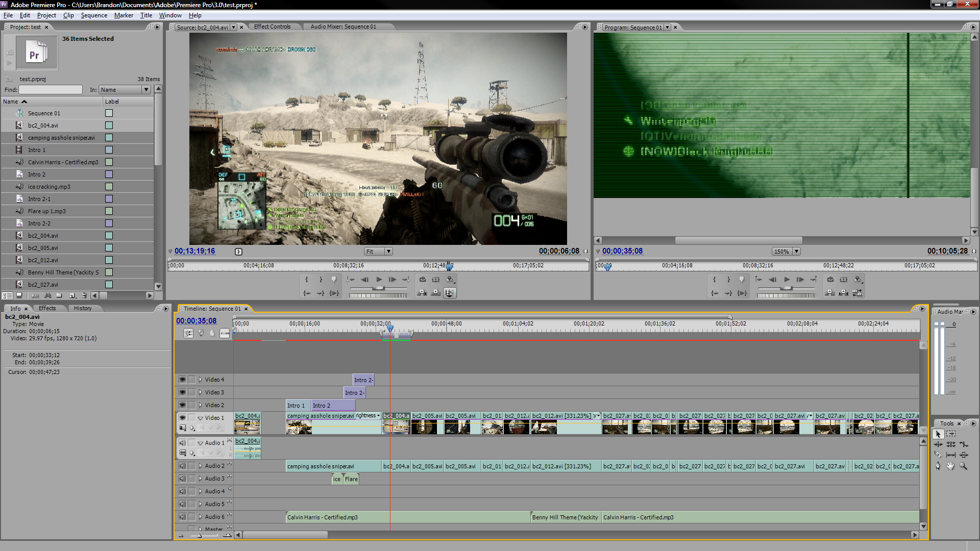Select the Hand tool in Tools panel
This screenshot has height=551, width=980.
click(950, 466)
